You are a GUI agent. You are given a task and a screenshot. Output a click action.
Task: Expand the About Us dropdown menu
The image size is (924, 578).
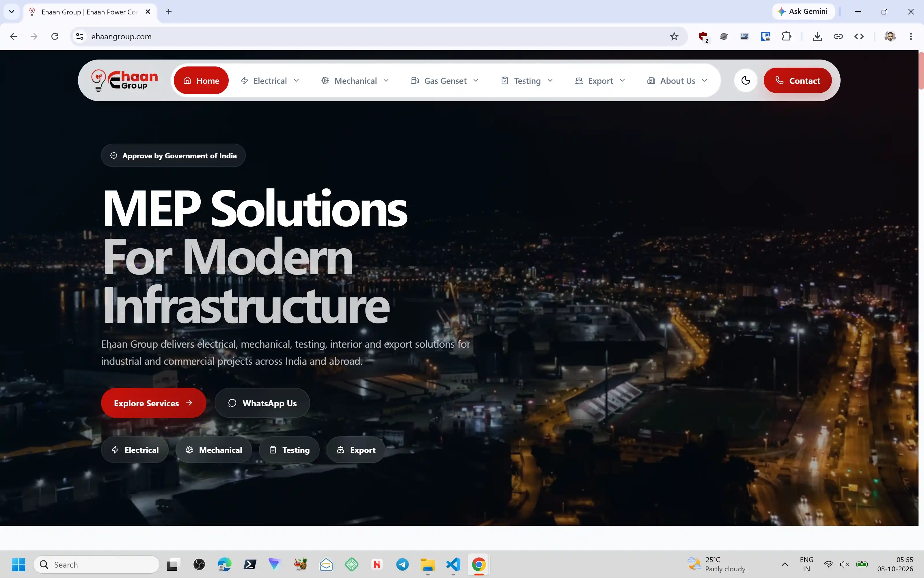click(678, 81)
